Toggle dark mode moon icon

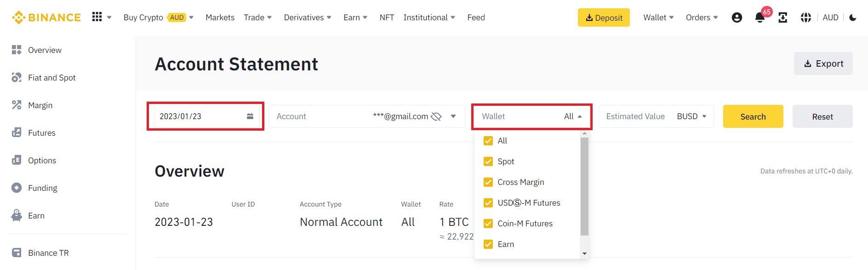(x=853, y=17)
